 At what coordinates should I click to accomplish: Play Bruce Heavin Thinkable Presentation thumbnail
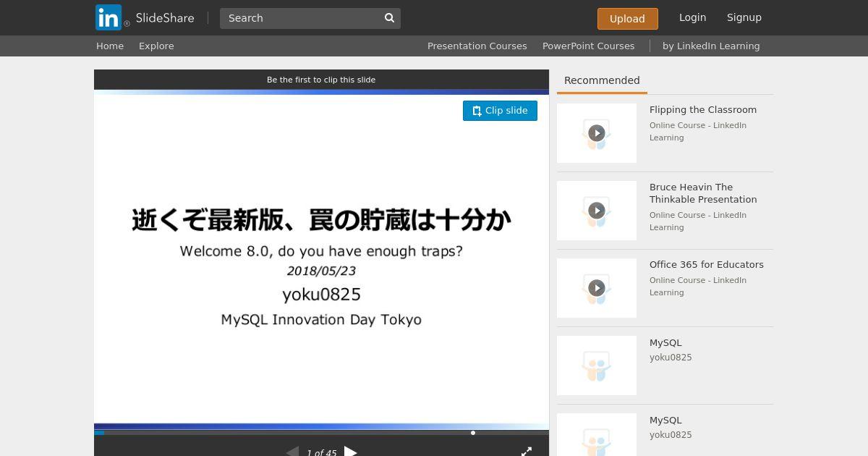click(597, 211)
